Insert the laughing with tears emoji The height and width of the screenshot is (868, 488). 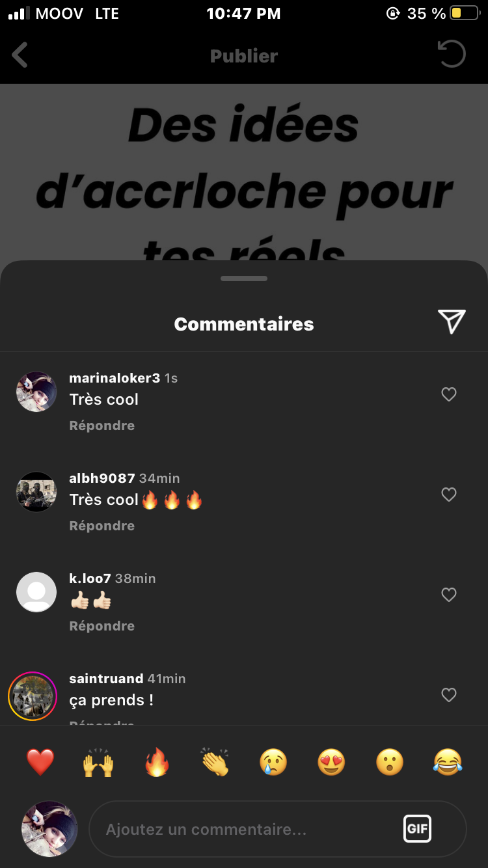(448, 762)
